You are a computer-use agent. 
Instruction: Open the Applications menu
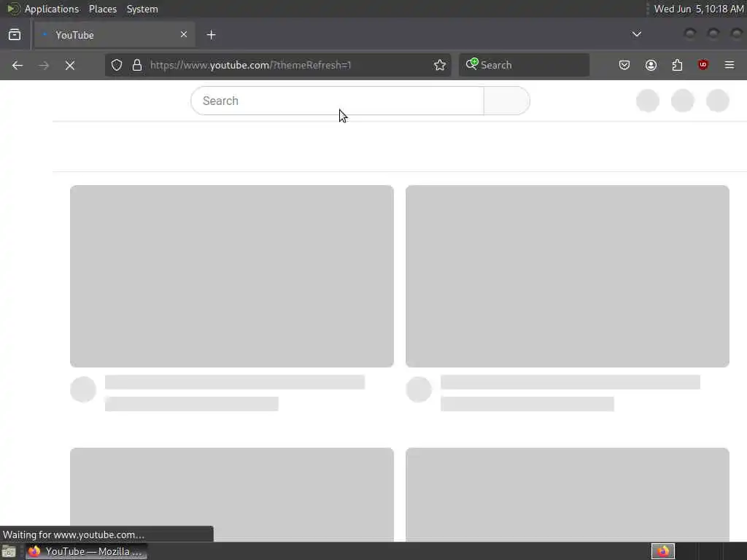pyautogui.click(x=52, y=9)
